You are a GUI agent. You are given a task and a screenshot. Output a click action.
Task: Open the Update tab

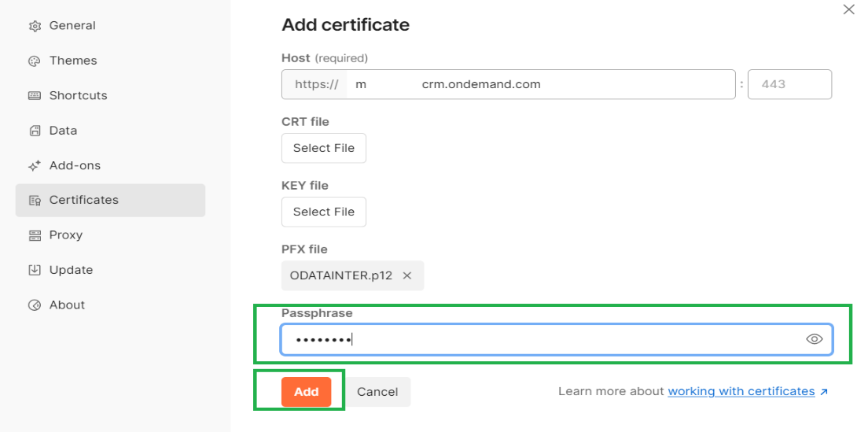tap(111, 270)
